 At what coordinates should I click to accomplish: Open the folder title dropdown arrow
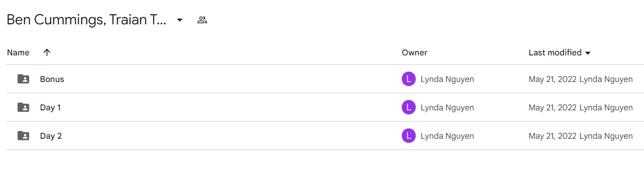(x=180, y=20)
